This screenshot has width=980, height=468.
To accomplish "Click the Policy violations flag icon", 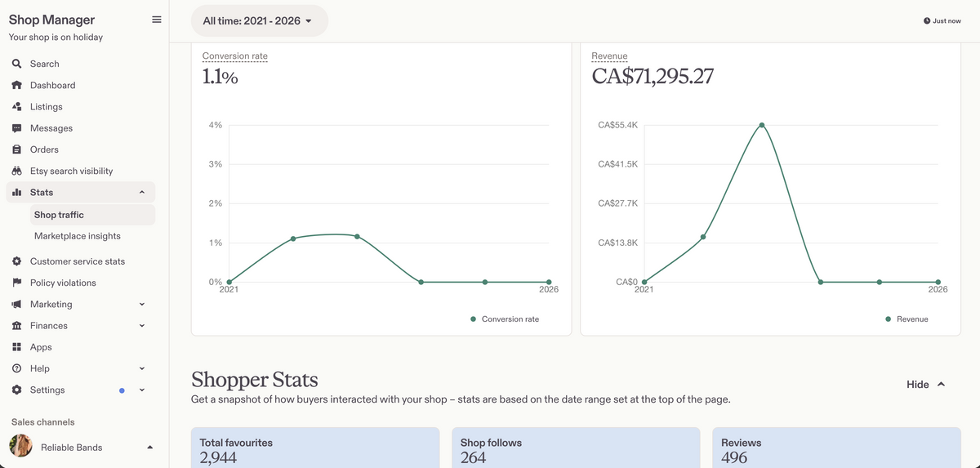I will click(x=16, y=283).
